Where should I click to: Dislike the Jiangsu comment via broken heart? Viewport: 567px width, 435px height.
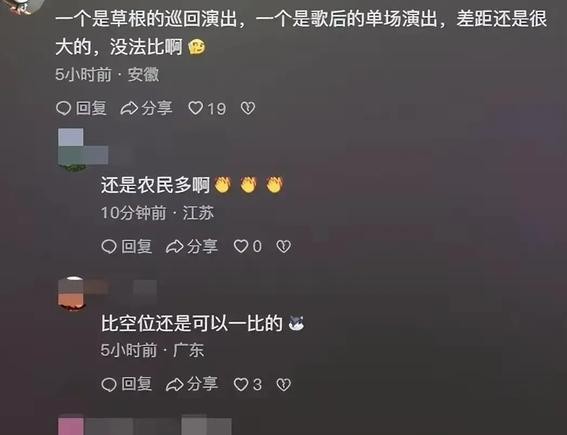[284, 247]
